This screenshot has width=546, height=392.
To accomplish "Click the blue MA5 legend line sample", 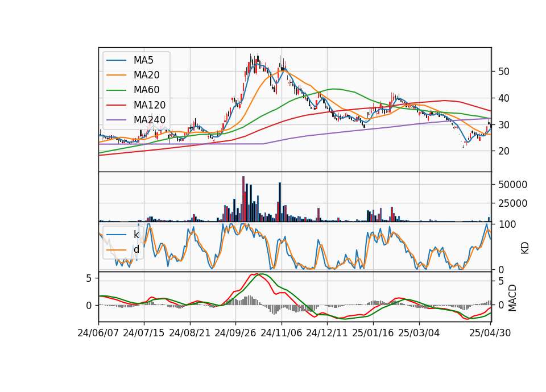I will (x=116, y=60).
